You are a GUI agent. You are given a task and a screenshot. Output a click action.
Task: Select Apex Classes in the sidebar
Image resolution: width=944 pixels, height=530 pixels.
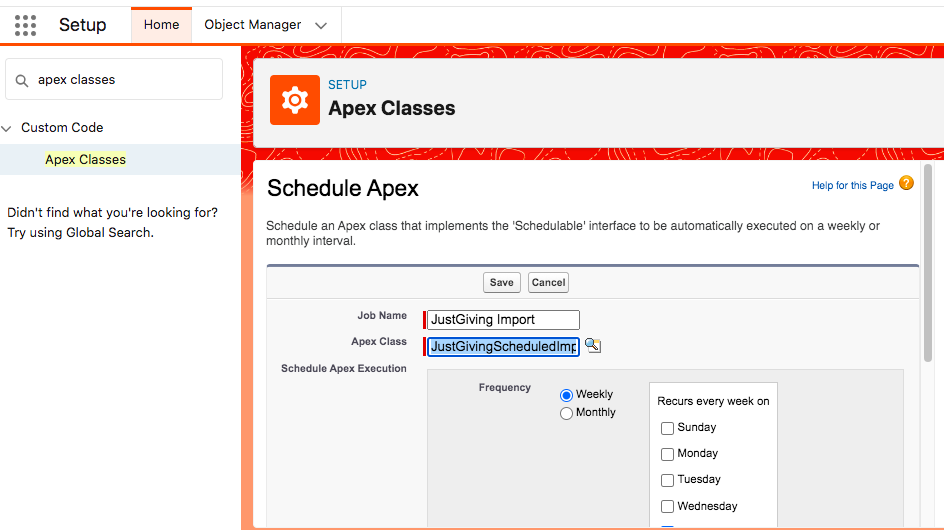(x=85, y=160)
